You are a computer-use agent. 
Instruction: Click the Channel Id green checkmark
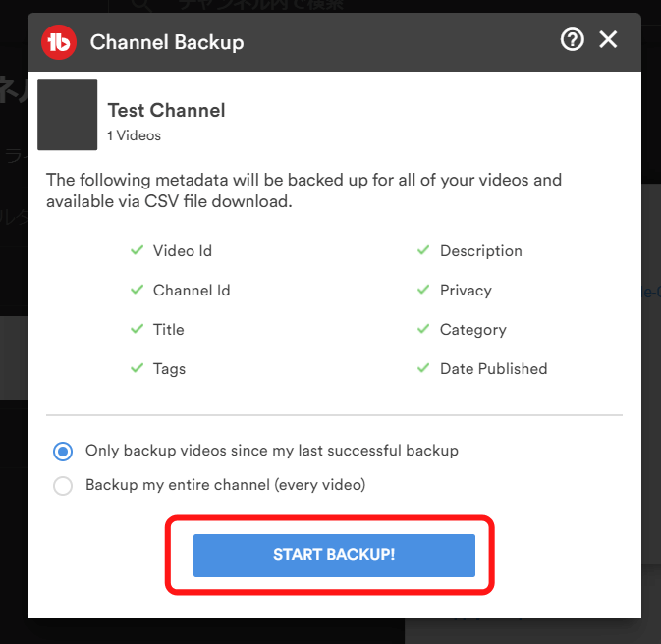137,290
